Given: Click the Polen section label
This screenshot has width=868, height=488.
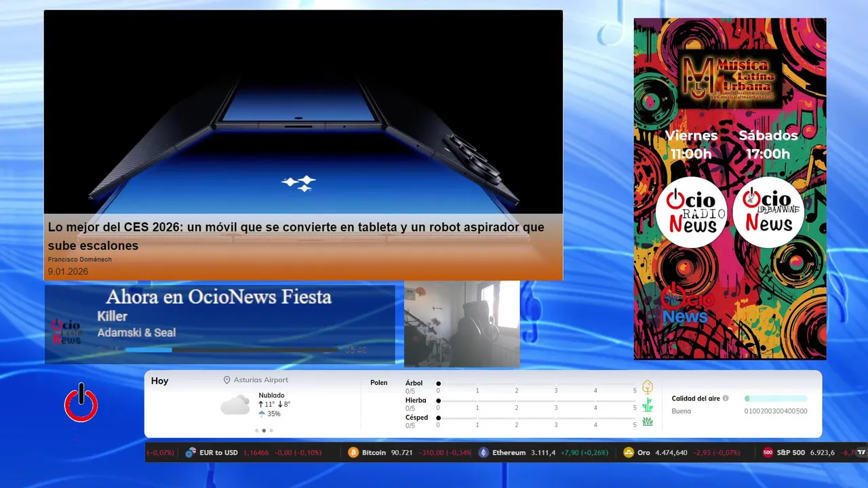Looking at the screenshot, I should click(x=379, y=383).
